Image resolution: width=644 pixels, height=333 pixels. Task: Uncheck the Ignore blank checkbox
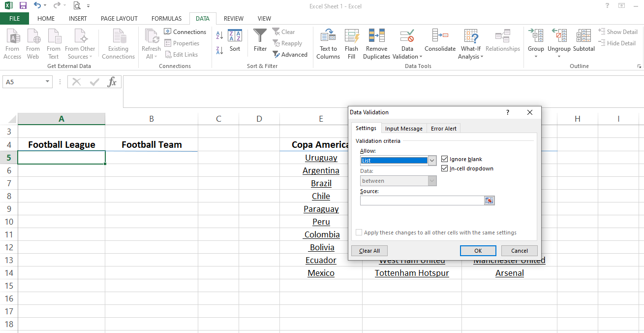click(x=445, y=159)
